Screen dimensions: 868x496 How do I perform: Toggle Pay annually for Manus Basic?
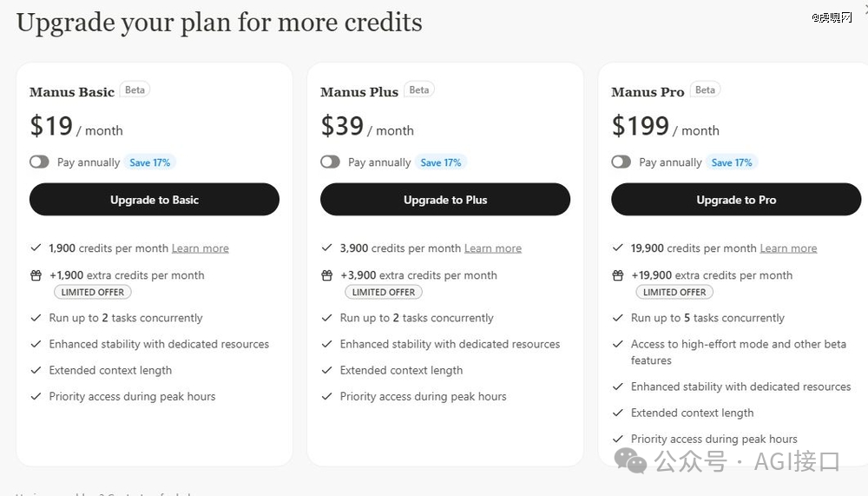tap(39, 162)
